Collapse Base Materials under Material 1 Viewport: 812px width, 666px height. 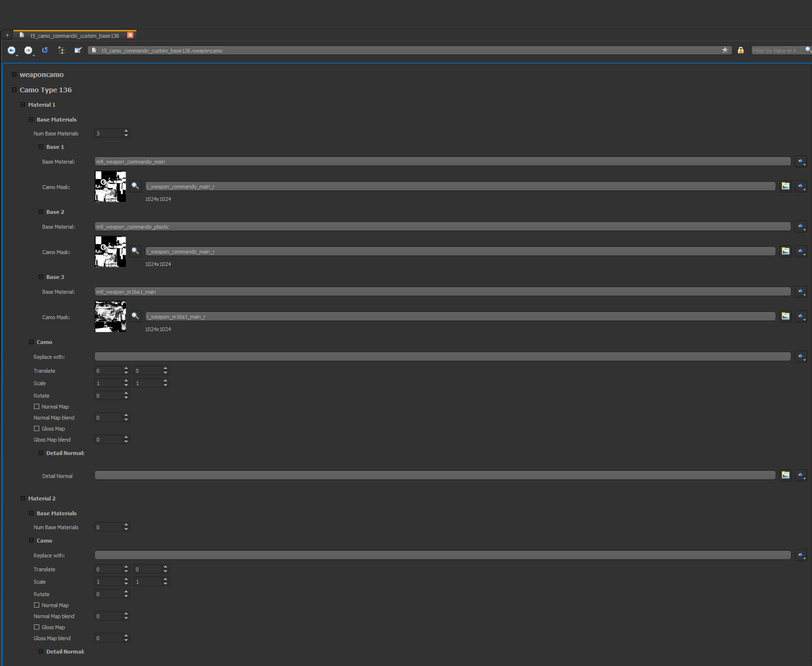31,120
